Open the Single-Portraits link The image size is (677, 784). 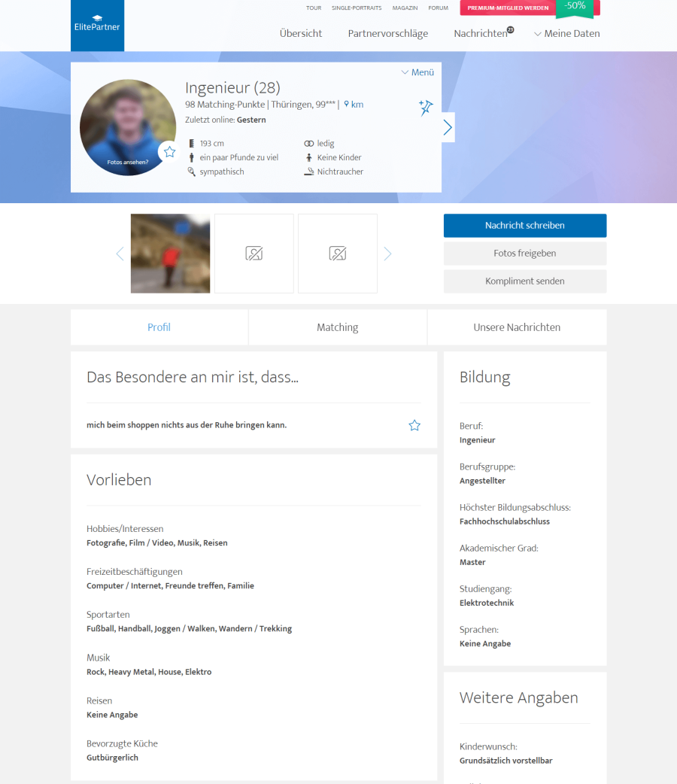[357, 8]
